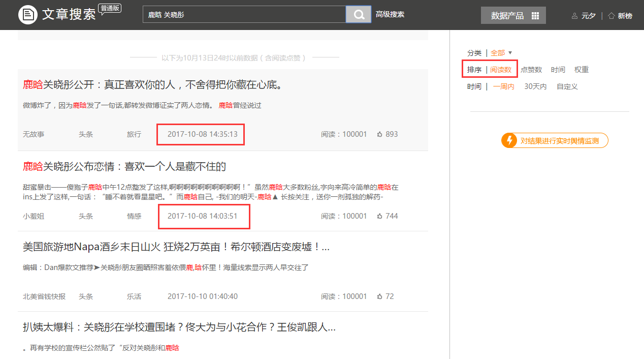Screen dimensions: 644x359
Task: Click the 头条 label in 无故事 row
Action: point(86,134)
